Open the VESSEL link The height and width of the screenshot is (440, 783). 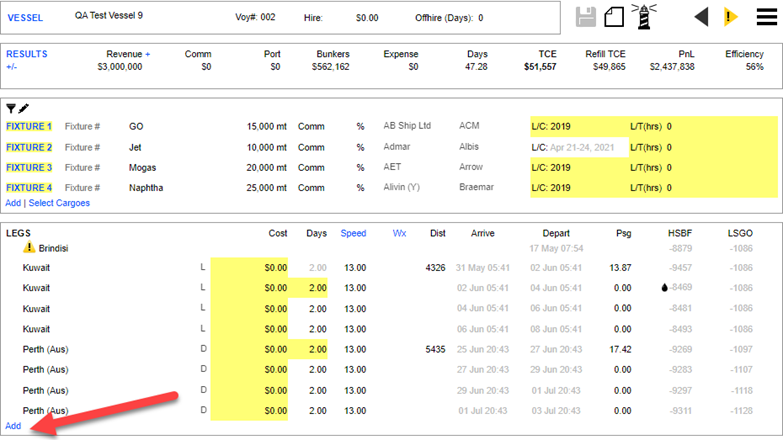(x=25, y=17)
